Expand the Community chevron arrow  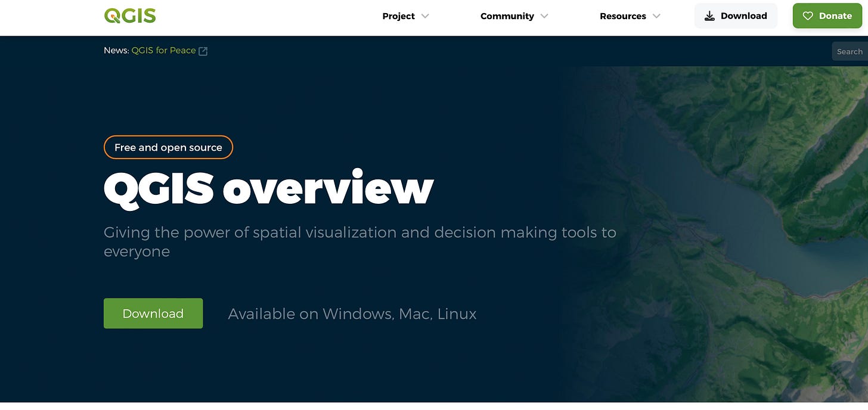pos(544,16)
